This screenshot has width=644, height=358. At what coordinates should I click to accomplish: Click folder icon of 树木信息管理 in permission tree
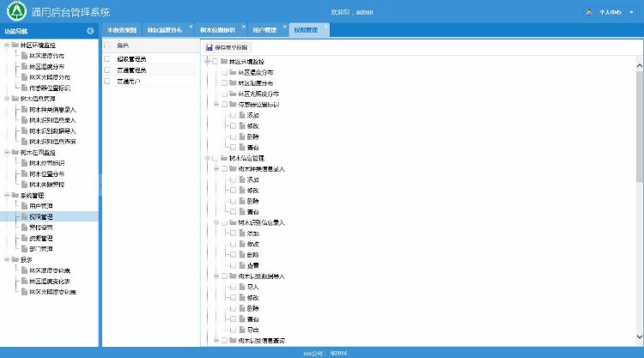pos(224,158)
